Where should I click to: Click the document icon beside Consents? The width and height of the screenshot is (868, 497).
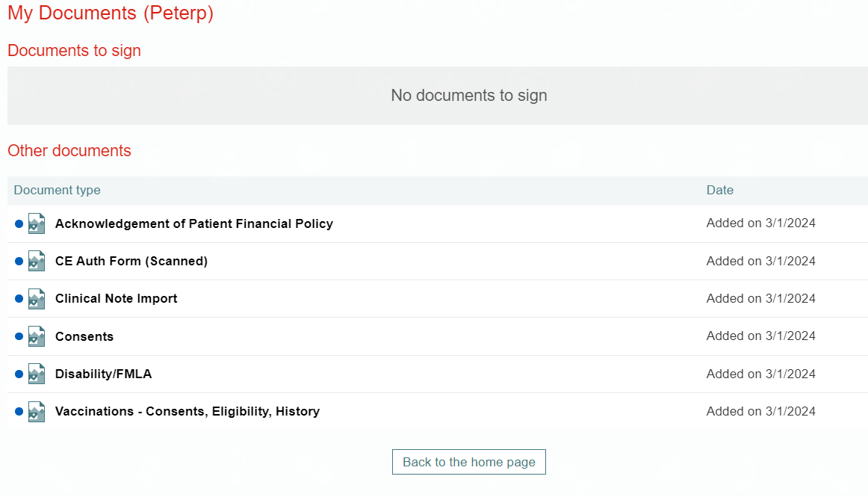click(37, 336)
